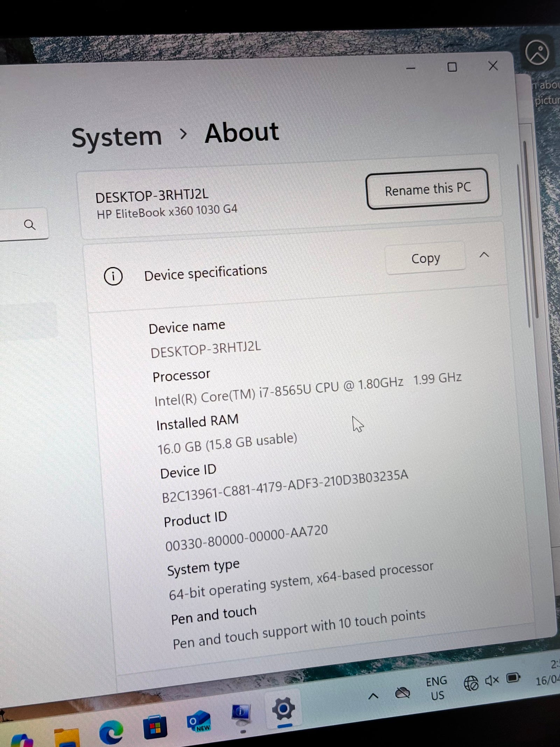Select the 16.0 GB installed RAM value

pos(227,444)
